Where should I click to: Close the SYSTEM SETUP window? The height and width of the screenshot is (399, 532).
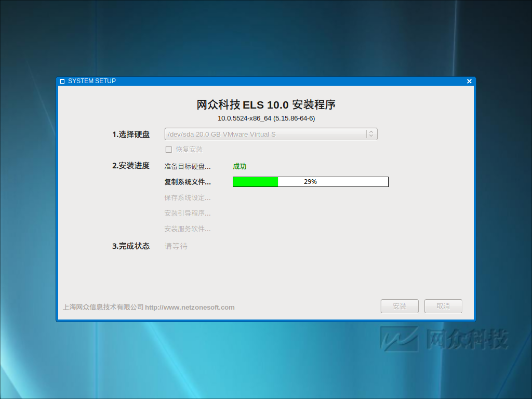(469, 81)
